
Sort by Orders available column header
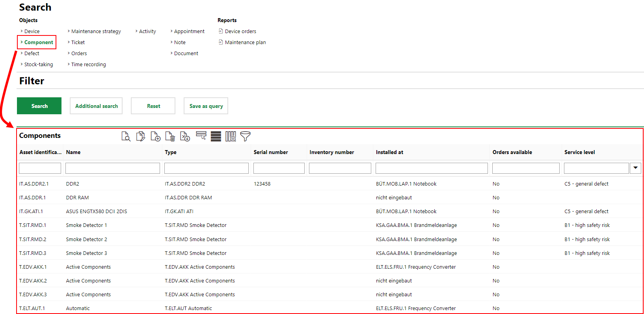(x=512, y=152)
